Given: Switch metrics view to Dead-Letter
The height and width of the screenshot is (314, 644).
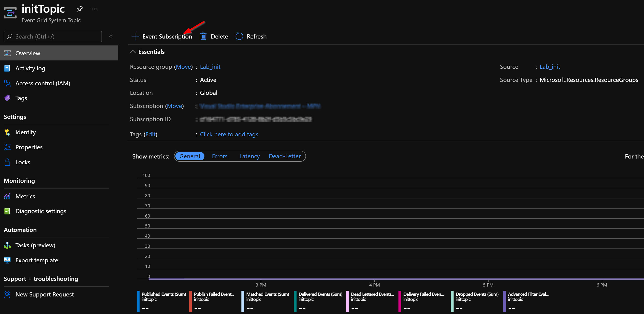Looking at the screenshot, I should coord(285,156).
